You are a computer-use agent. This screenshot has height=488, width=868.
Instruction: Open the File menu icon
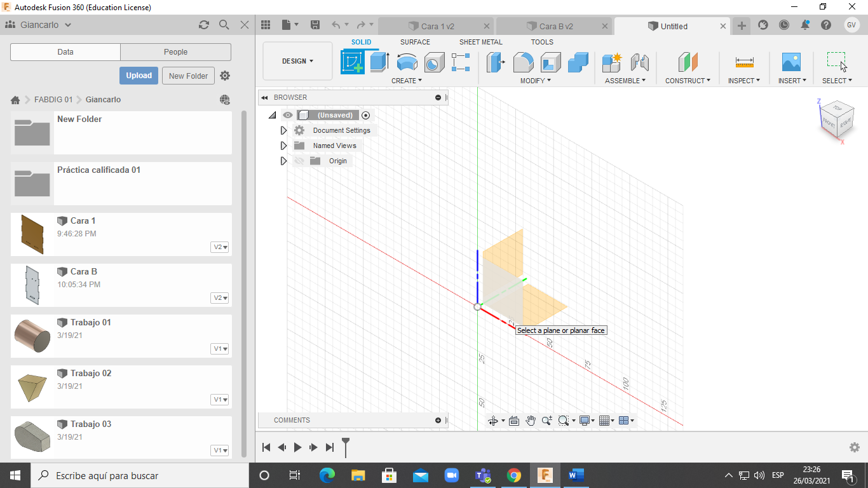(x=290, y=25)
